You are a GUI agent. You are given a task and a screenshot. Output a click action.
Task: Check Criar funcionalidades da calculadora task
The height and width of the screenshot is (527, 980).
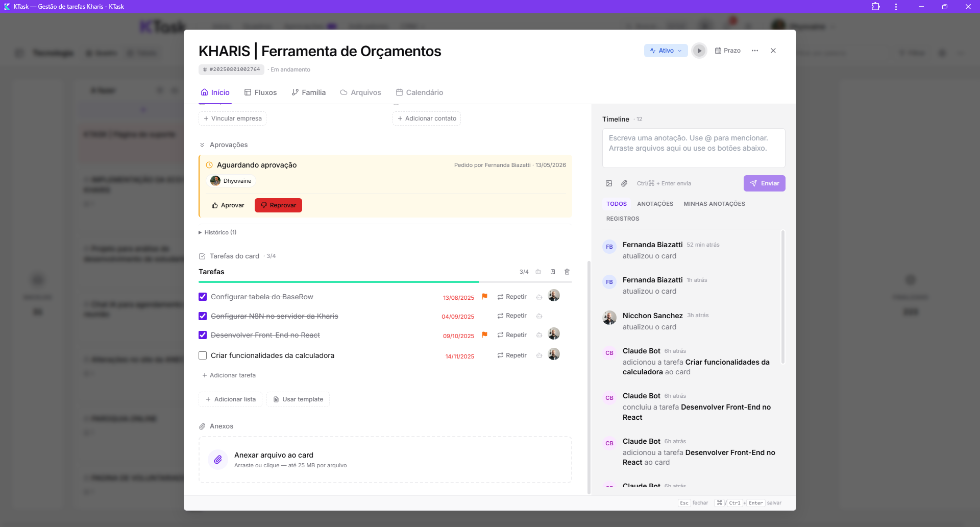click(x=203, y=355)
